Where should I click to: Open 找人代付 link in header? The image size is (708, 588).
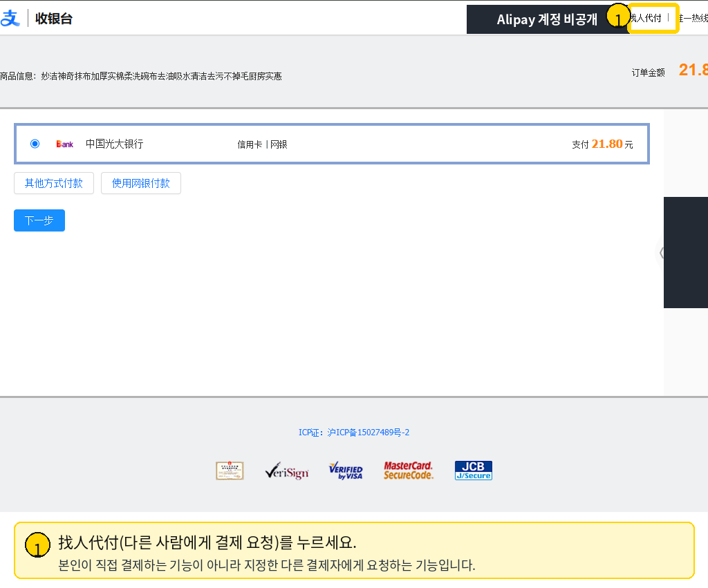pyautogui.click(x=646, y=18)
